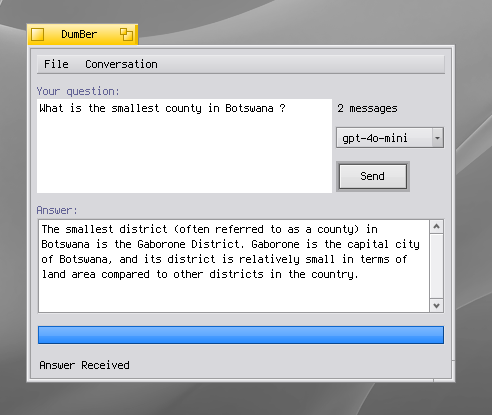Open the Conversation menu
Viewport: 492px width, 415px height.
[x=121, y=64]
